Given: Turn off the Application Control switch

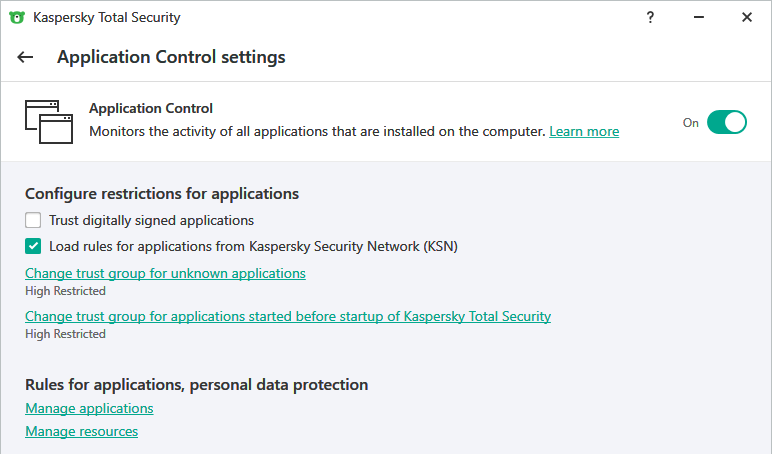Looking at the screenshot, I should [x=727, y=122].
